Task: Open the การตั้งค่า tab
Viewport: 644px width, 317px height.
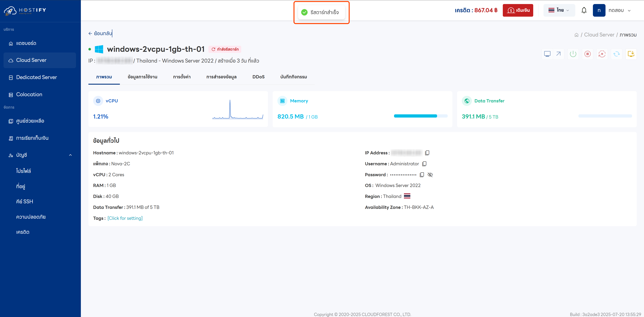Action: (182, 77)
